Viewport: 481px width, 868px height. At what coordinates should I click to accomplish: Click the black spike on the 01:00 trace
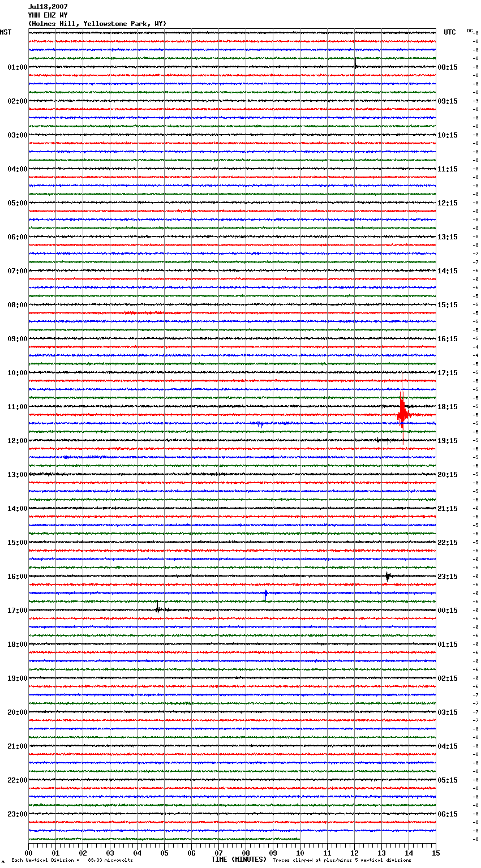click(x=355, y=65)
